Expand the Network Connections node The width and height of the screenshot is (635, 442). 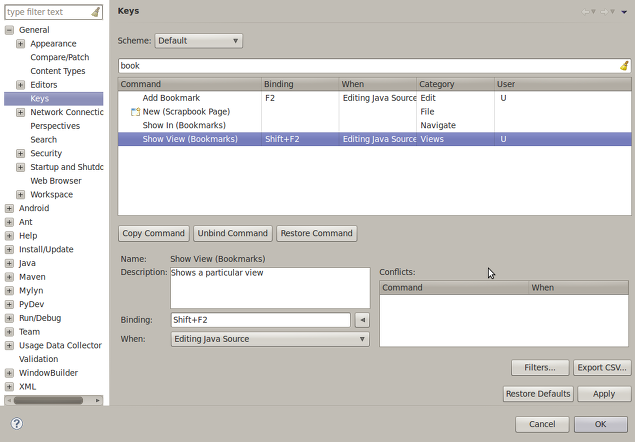pyautogui.click(x=21, y=112)
